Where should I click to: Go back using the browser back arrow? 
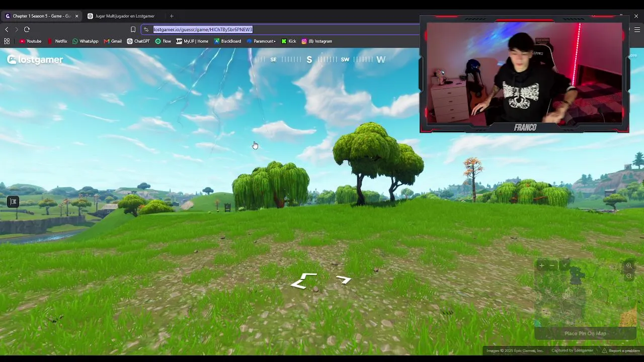coord(7,30)
